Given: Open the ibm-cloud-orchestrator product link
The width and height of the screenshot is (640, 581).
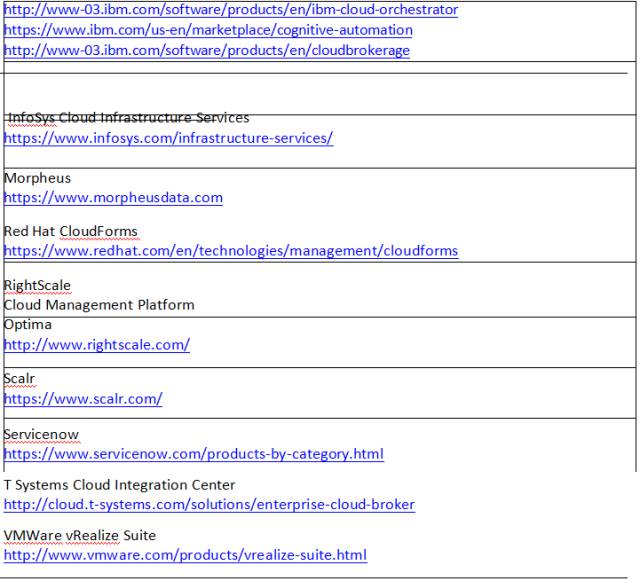Looking at the screenshot, I should 231,9.
